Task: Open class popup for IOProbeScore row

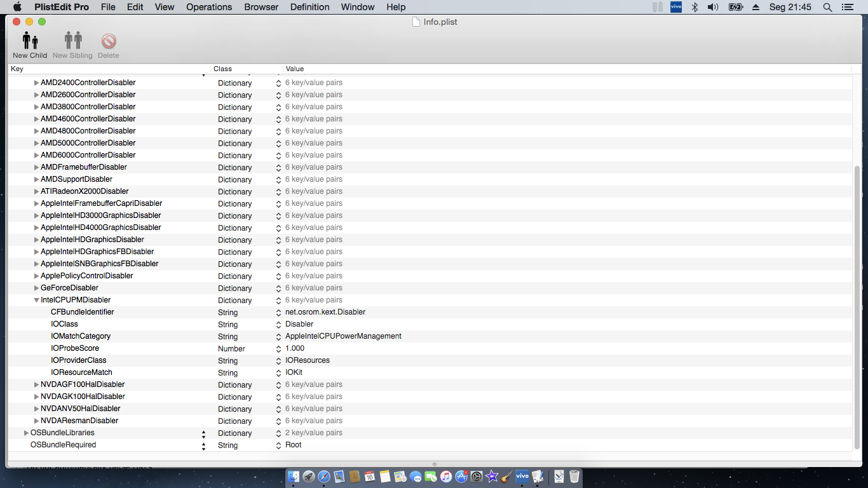Action: point(278,349)
